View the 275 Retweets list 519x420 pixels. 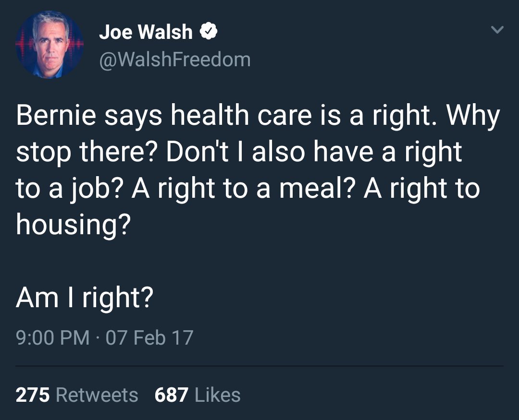tap(77, 395)
